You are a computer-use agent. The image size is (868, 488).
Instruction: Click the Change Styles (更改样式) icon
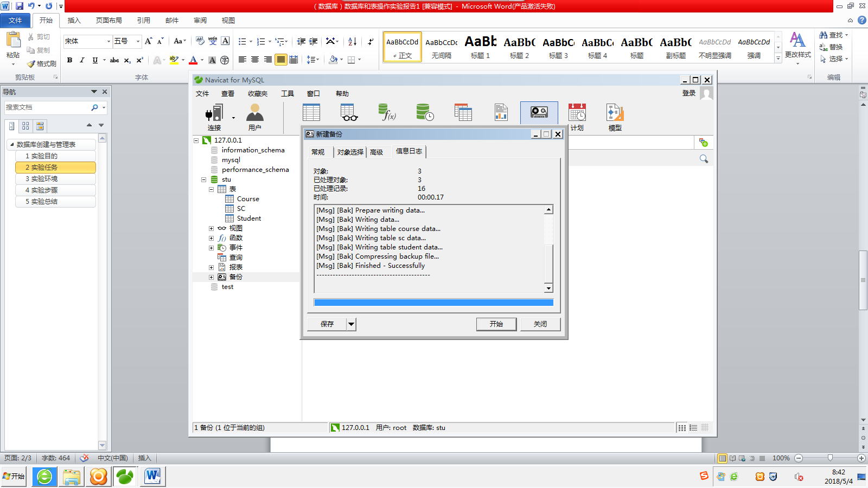(x=797, y=40)
